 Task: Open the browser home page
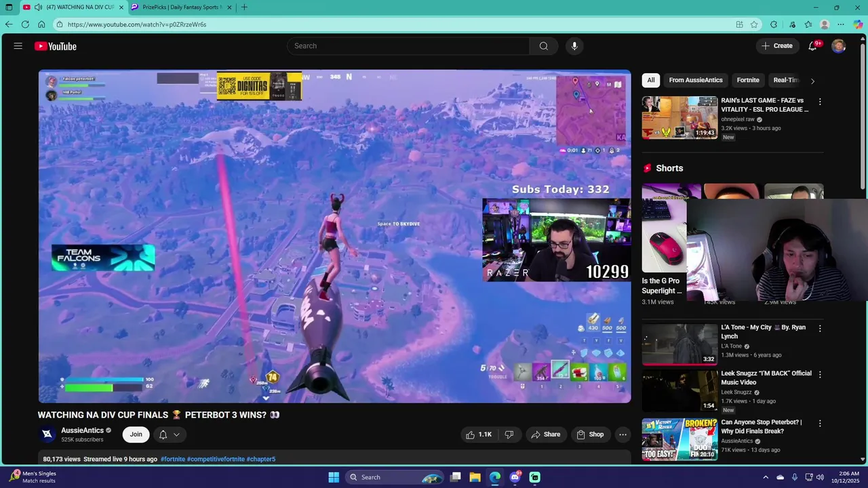pos(41,24)
